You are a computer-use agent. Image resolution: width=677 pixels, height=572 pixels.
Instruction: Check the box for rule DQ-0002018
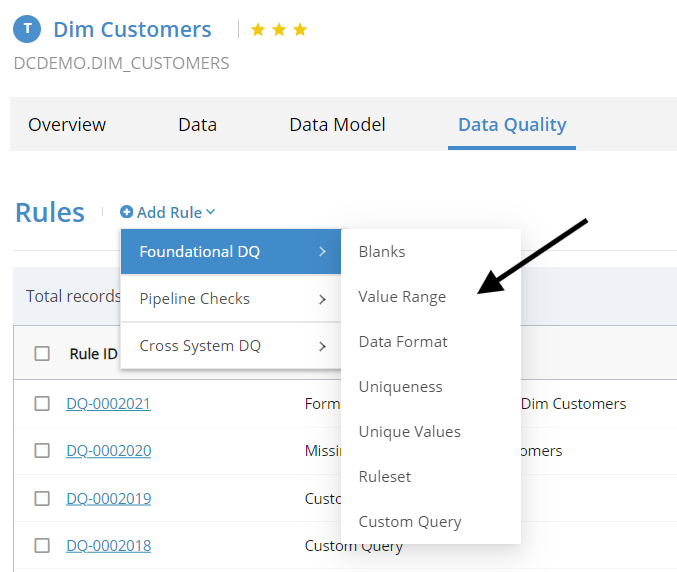click(x=42, y=546)
